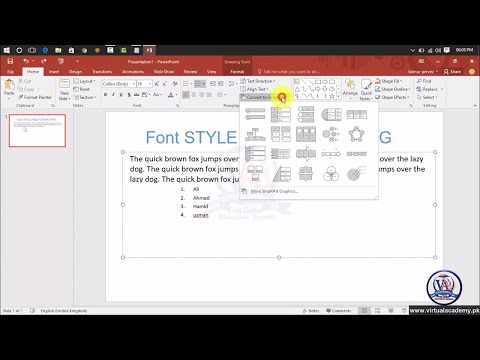Viewport: 480px width, 360px height.
Task: Open File Explorer from the taskbar
Action: 58,50
